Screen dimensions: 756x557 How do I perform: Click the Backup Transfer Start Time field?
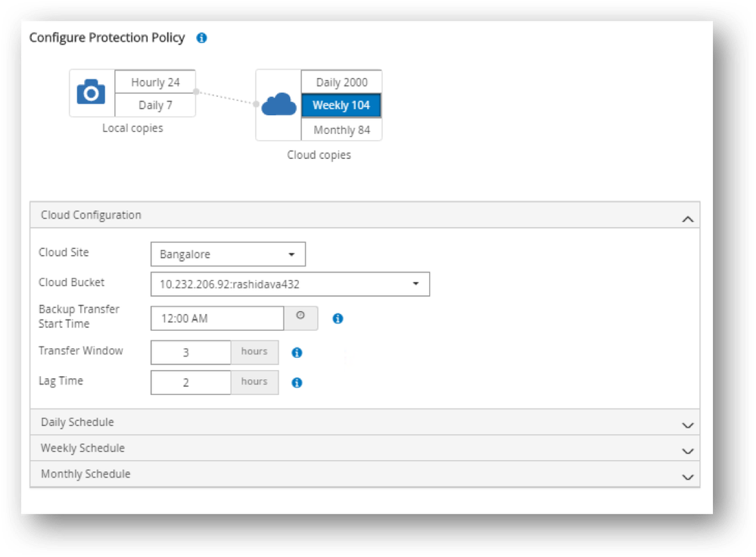point(217,319)
